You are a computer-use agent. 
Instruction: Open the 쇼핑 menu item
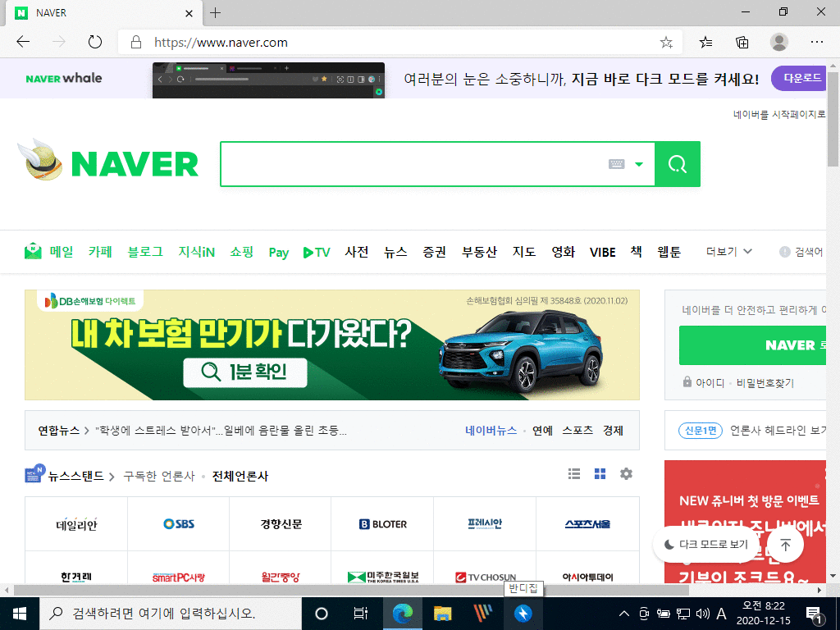(242, 251)
